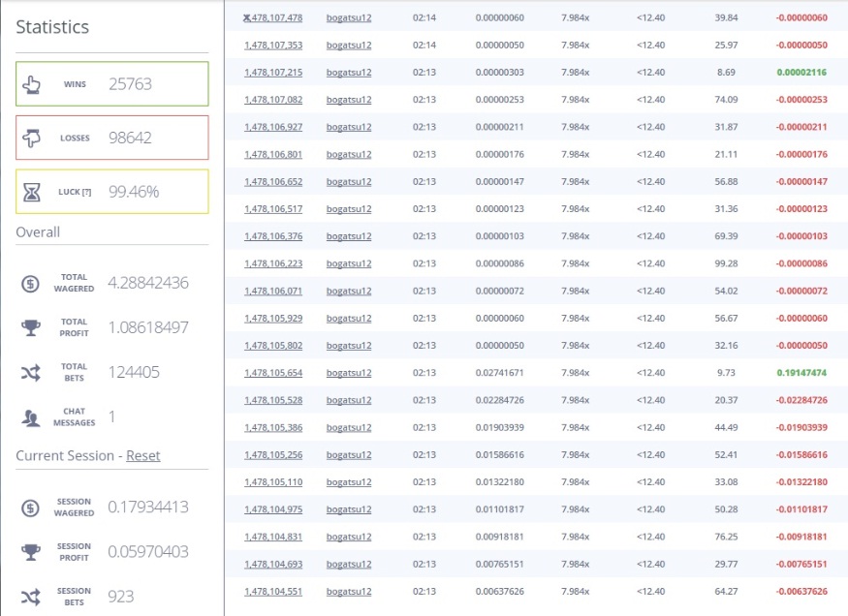848x616 pixels.
Task: Click the roll result 74.09
Action: pos(726,100)
